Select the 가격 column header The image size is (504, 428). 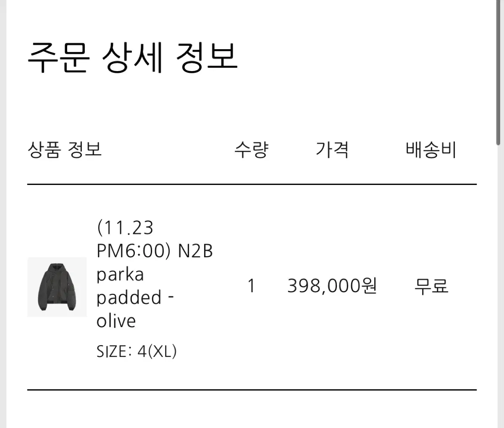[332, 150]
